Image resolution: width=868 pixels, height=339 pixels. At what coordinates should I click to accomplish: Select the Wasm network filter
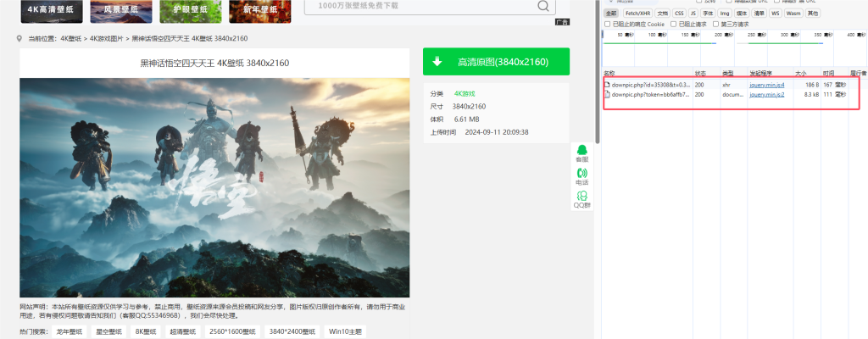793,14
